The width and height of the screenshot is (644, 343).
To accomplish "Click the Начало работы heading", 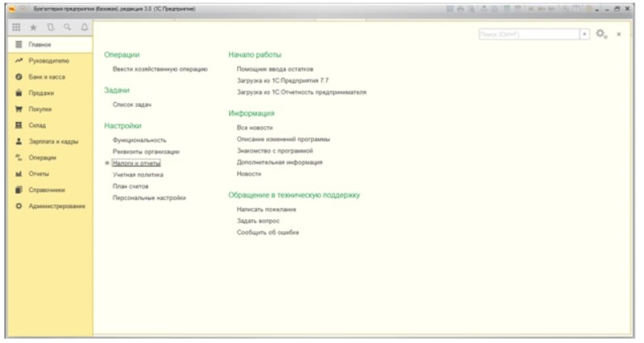I will click(255, 55).
